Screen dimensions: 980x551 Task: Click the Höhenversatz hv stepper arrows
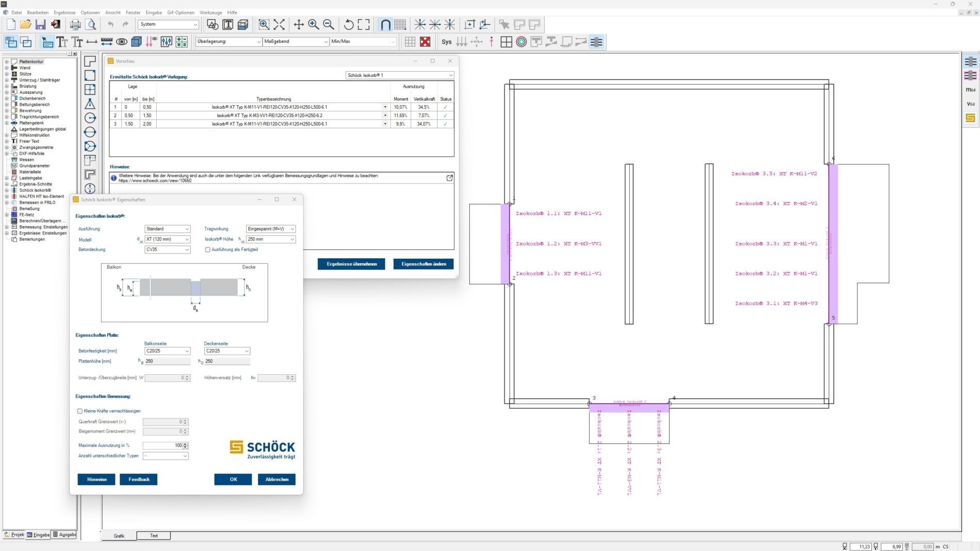[292, 378]
